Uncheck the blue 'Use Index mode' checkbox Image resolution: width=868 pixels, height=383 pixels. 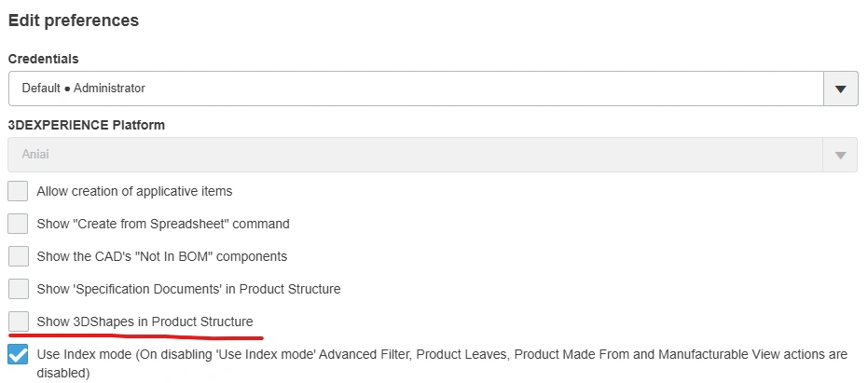click(18, 355)
